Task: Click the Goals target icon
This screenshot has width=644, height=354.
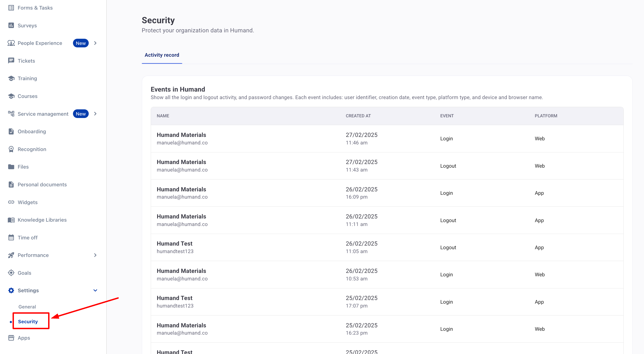Action: pos(11,273)
